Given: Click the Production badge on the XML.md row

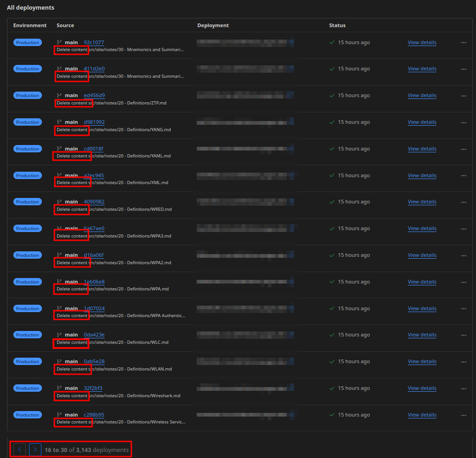Looking at the screenshot, I should pos(27,175).
